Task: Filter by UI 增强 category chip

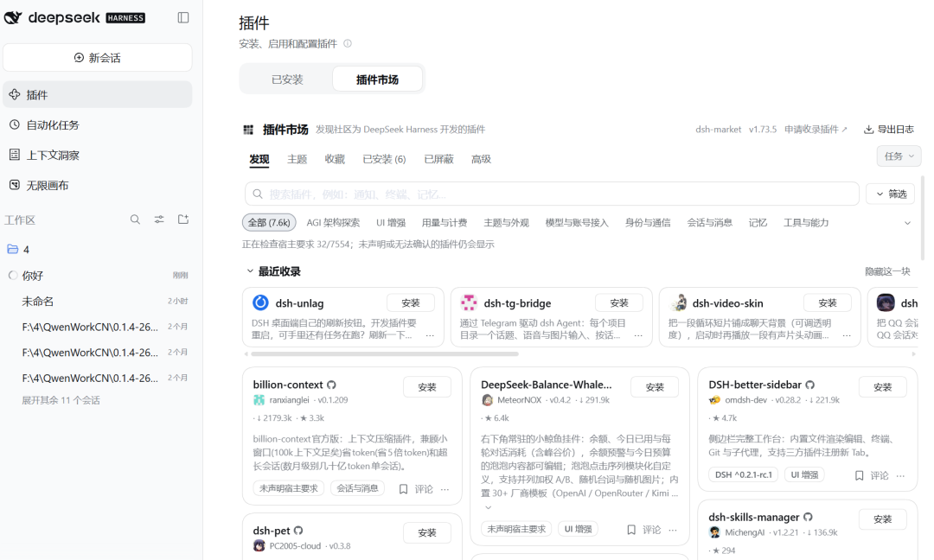Action: [391, 223]
